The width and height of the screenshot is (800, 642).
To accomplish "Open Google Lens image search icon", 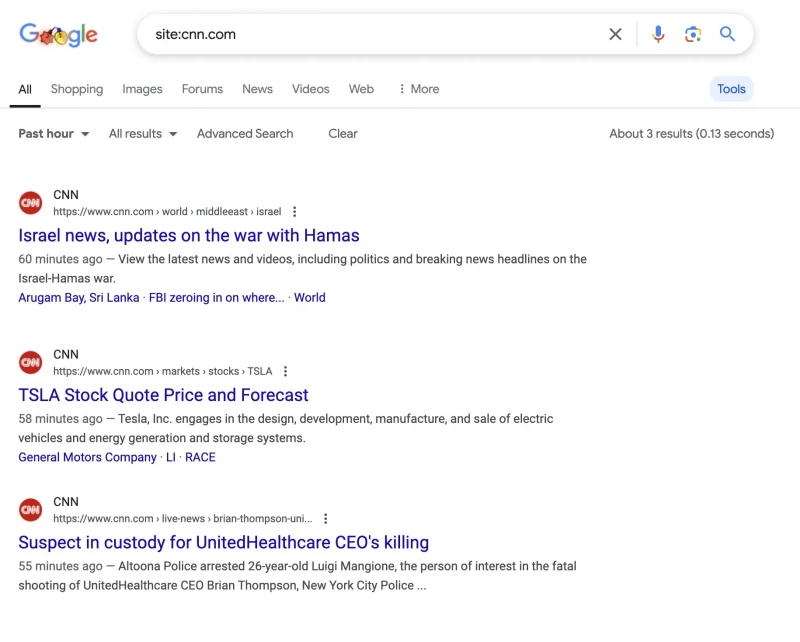I will [692, 34].
